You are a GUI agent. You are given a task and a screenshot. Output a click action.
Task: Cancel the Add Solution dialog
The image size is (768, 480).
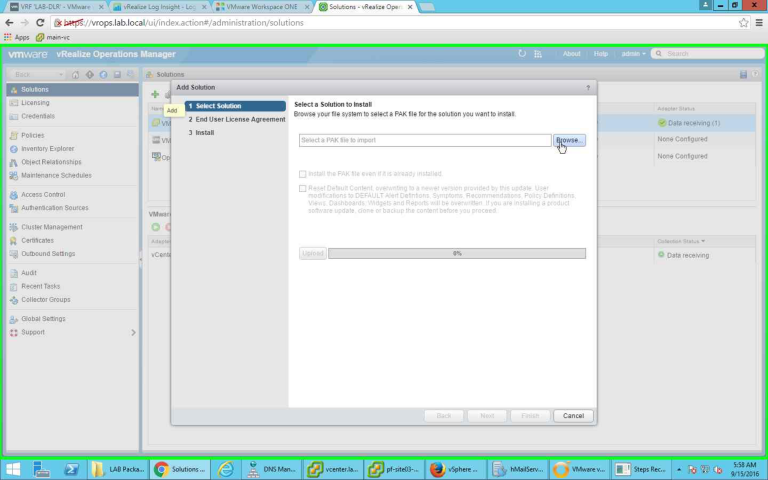click(x=573, y=415)
